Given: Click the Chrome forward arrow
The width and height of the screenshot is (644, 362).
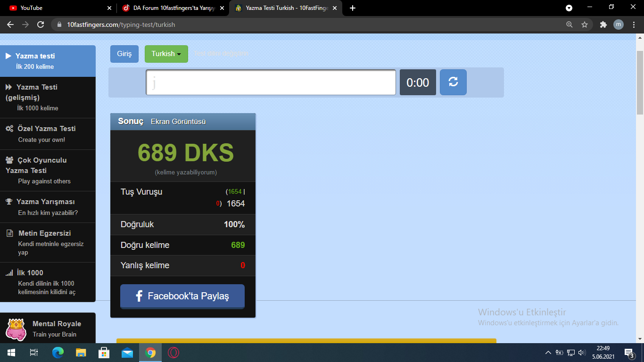Looking at the screenshot, I should pos(25,25).
